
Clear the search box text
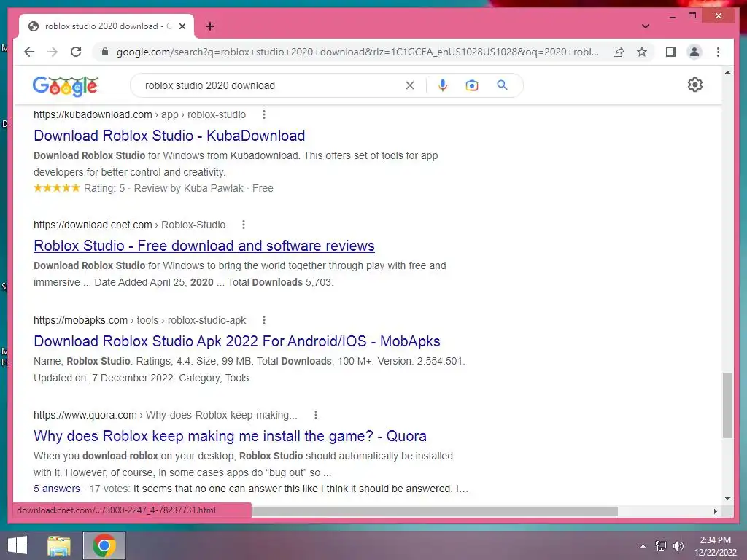pos(410,85)
